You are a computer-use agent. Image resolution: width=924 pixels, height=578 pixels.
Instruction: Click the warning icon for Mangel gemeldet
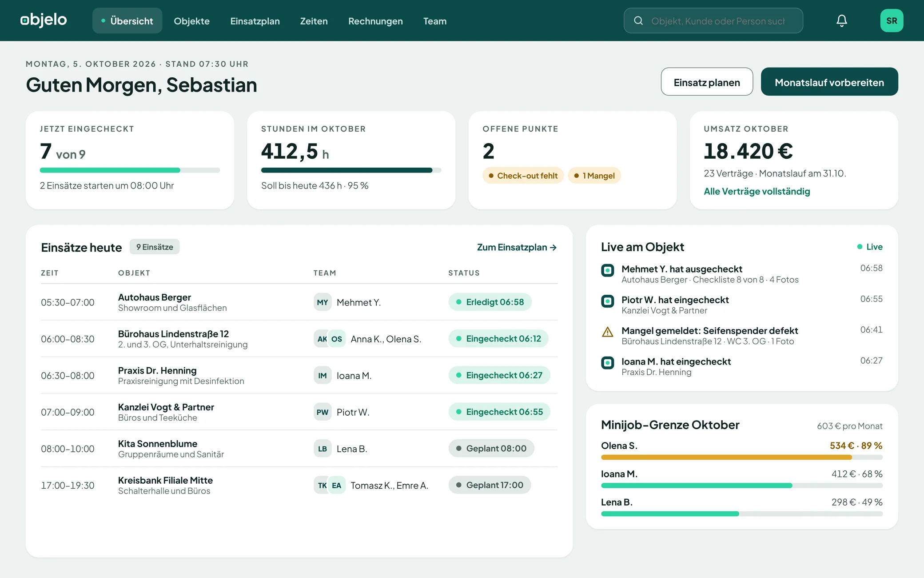(x=607, y=332)
